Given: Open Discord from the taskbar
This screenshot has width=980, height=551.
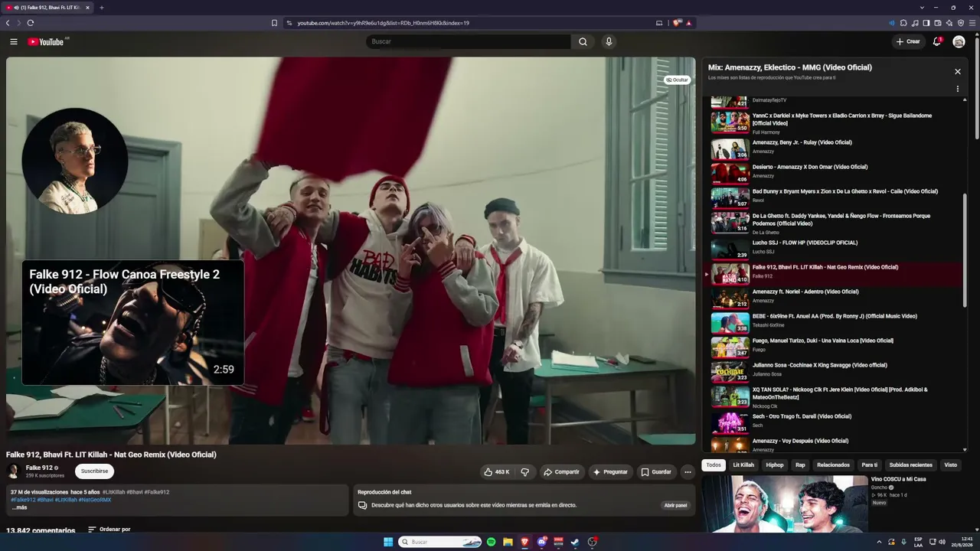Looking at the screenshot, I should pyautogui.click(x=541, y=542).
